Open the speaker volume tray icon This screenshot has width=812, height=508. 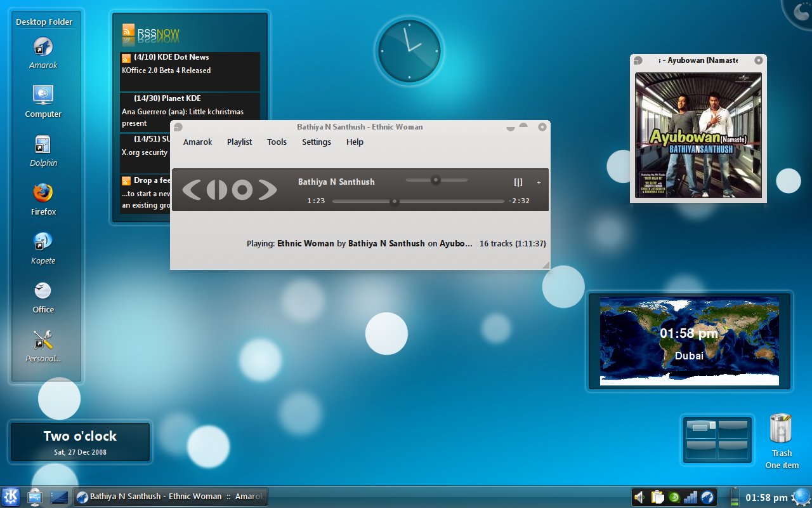pyautogui.click(x=640, y=497)
